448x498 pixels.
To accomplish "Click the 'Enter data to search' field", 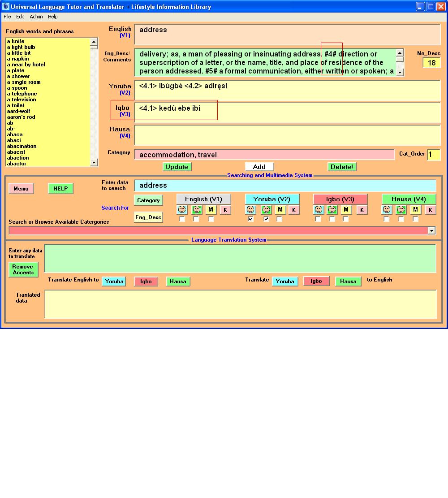I will point(285,186).
